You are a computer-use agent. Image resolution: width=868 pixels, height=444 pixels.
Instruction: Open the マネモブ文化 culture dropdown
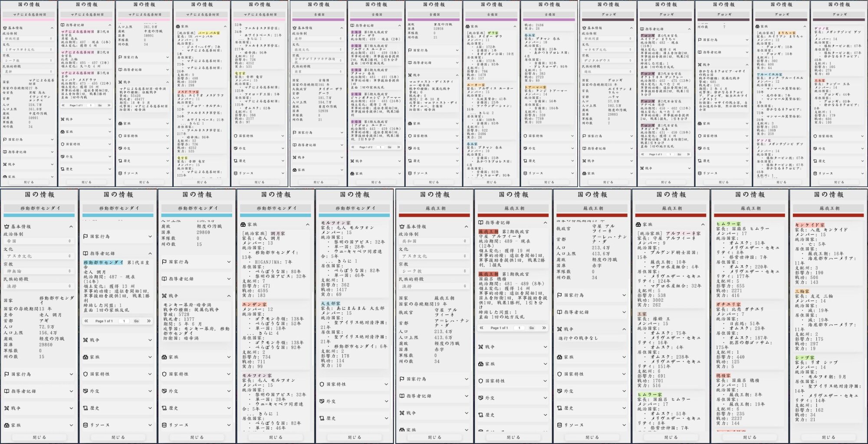(x=607, y=50)
